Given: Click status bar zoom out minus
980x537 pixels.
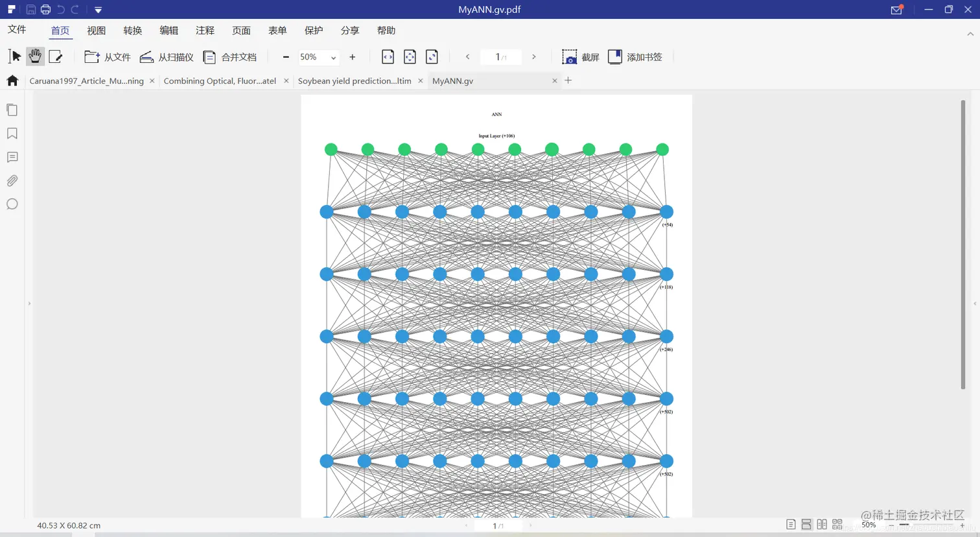Looking at the screenshot, I should pyautogui.click(x=891, y=525).
